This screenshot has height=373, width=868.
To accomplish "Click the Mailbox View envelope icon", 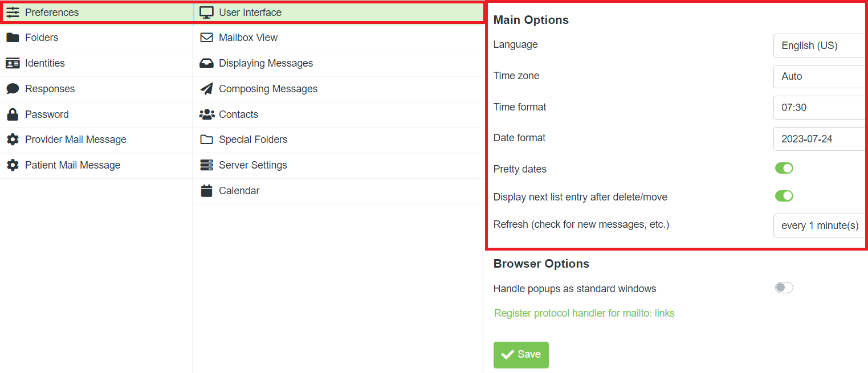I will (206, 38).
